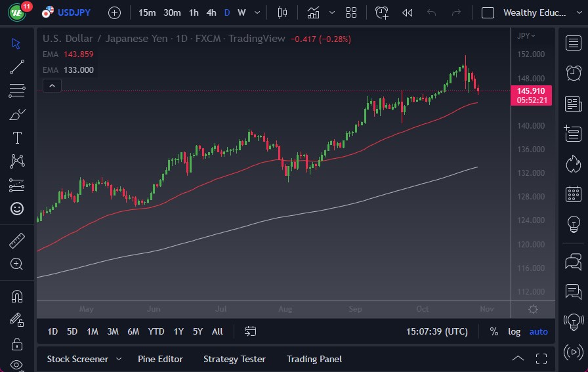The image size is (588, 372).
Task: Open the chart replay rewind tool
Action: pos(408,12)
